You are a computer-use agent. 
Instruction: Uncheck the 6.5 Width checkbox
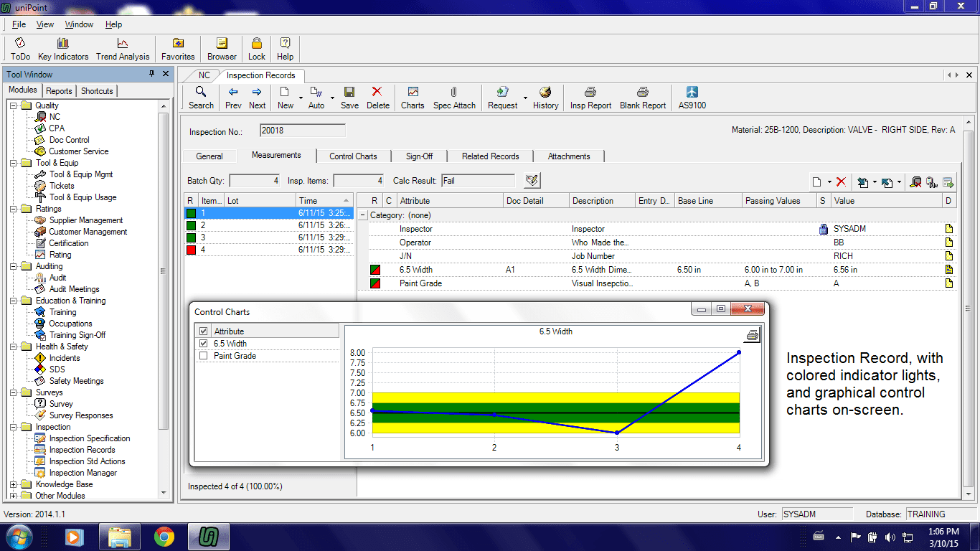coord(203,343)
